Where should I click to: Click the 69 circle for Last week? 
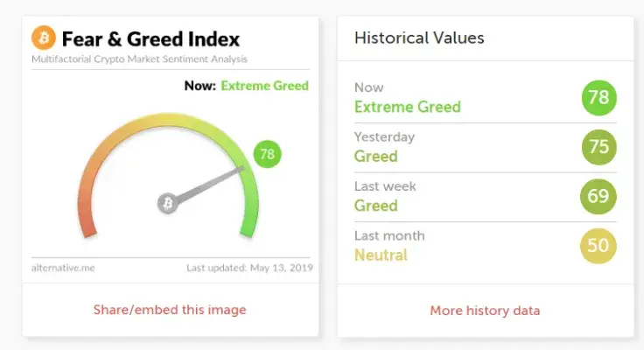coord(598,196)
